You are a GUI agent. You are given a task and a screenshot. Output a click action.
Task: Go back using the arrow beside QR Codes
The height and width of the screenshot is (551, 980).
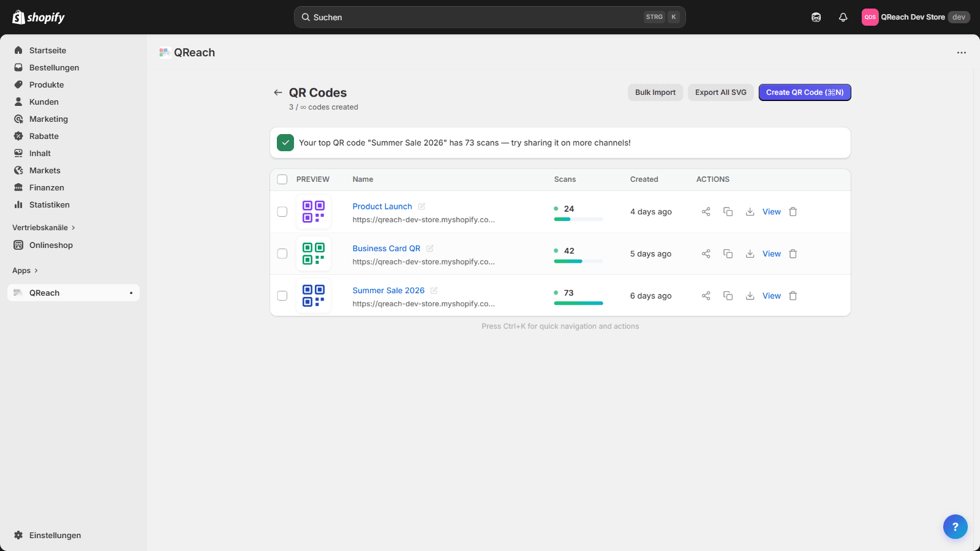(x=278, y=92)
